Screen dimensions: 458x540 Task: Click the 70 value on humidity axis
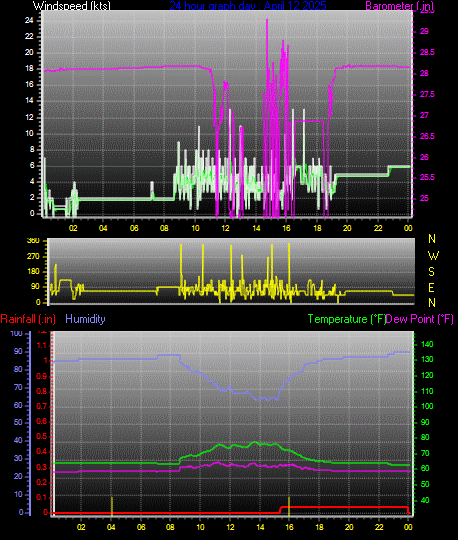[x=18, y=387]
